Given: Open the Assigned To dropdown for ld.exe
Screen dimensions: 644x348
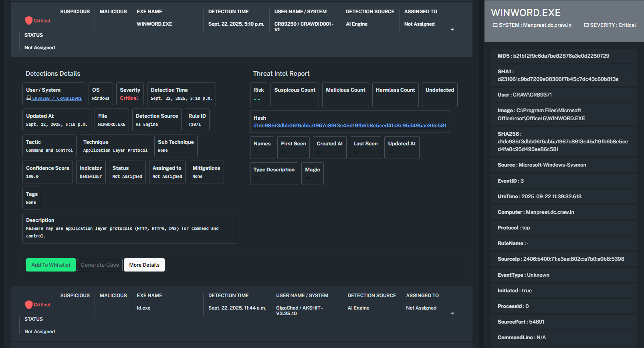Looking at the screenshot, I should [452, 314].
